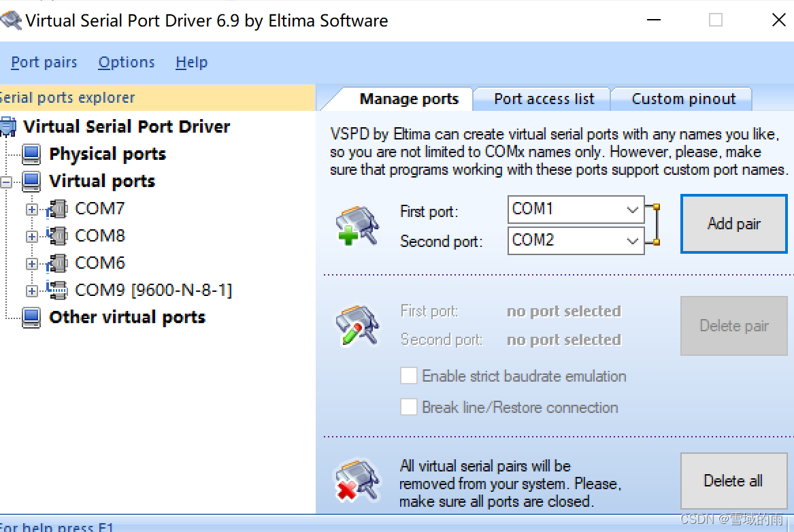The width and height of the screenshot is (794, 532).
Task: Click the Virtual ports computer icon
Action: tap(31, 181)
